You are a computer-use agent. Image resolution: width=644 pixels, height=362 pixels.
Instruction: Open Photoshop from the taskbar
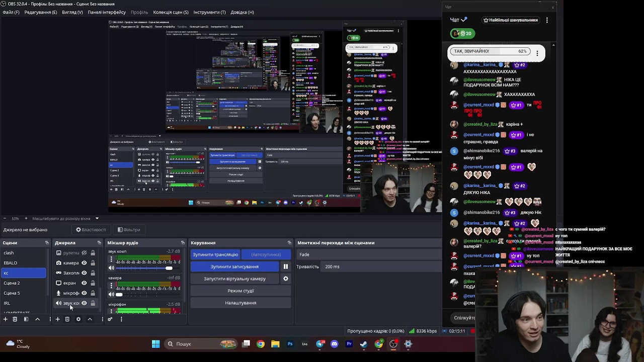click(290, 344)
